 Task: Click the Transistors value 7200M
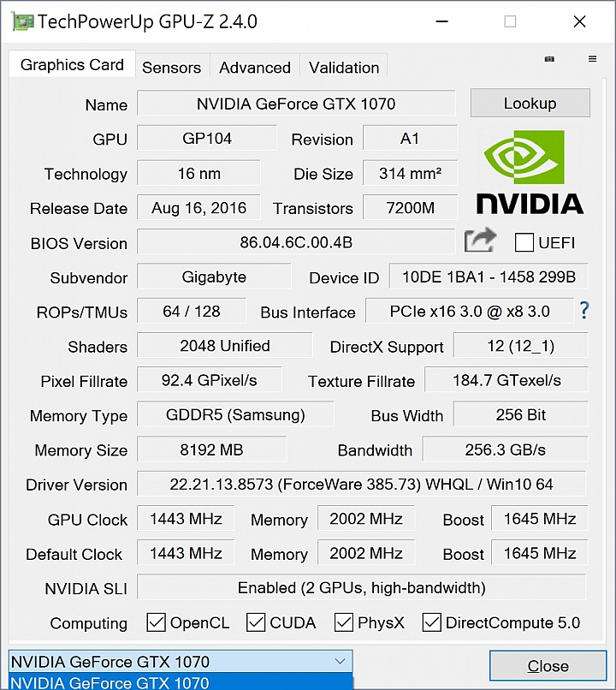(410, 207)
